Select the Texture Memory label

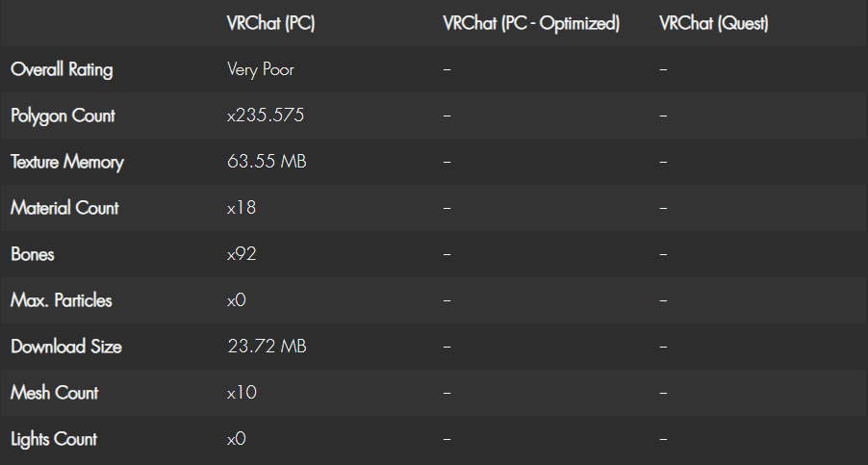pos(67,162)
